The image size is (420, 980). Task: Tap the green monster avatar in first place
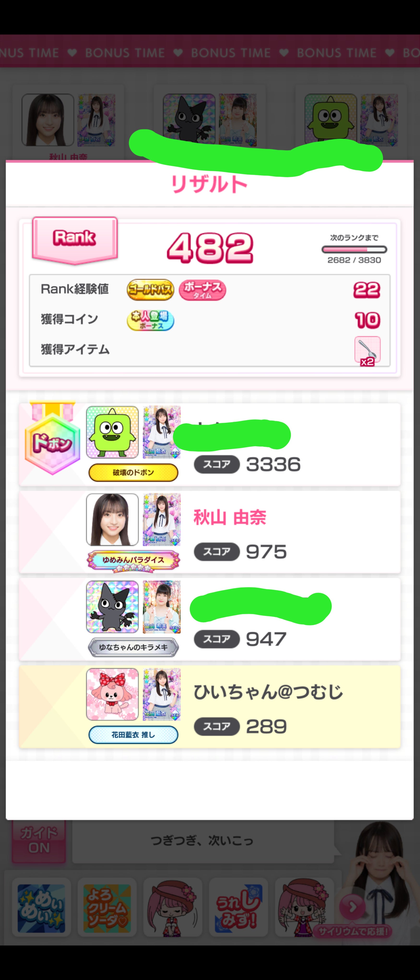pos(112,432)
